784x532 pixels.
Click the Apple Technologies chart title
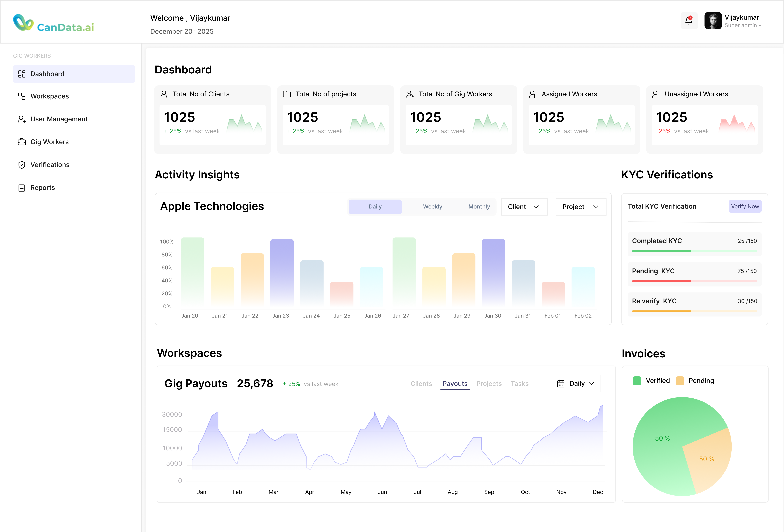pos(212,206)
